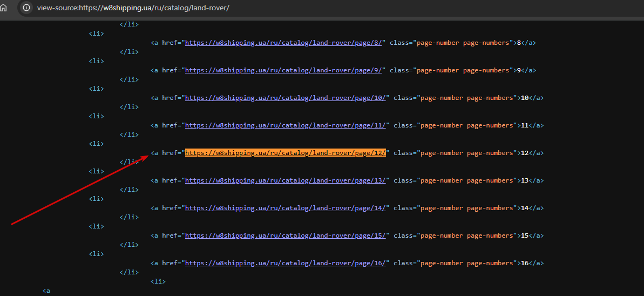Open the land-rover/page/8/ link
The width and height of the screenshot is (644, 296).
coord(283,43)
